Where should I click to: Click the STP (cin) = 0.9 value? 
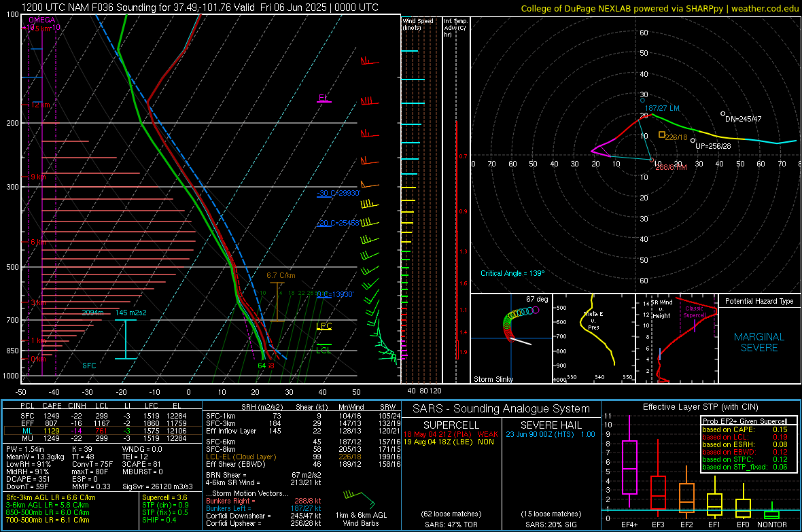click(x=165, y=505)
